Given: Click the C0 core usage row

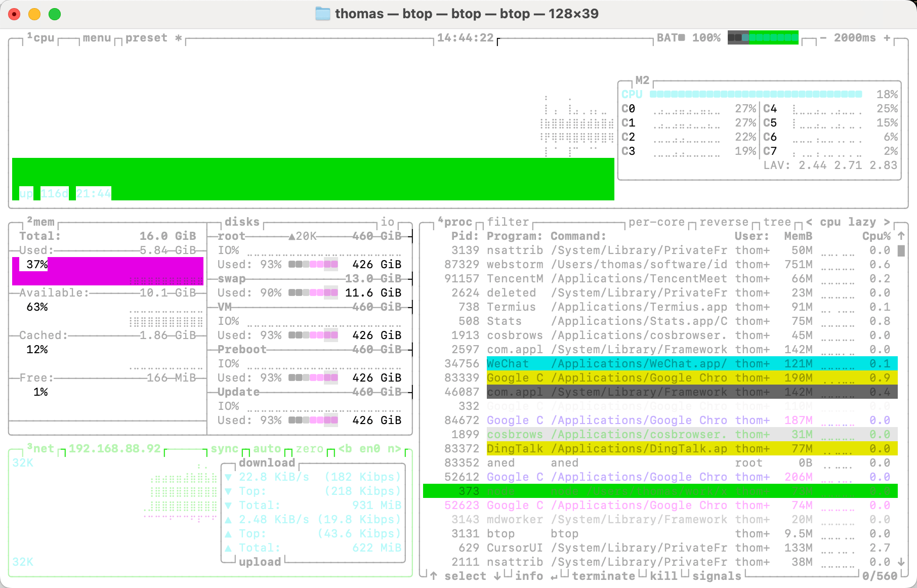Looking at the screenshot, I should tap(689, 109).
